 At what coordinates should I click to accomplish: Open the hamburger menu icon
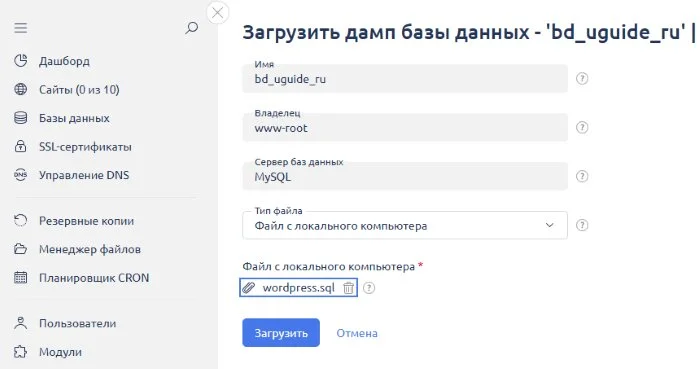21,28
